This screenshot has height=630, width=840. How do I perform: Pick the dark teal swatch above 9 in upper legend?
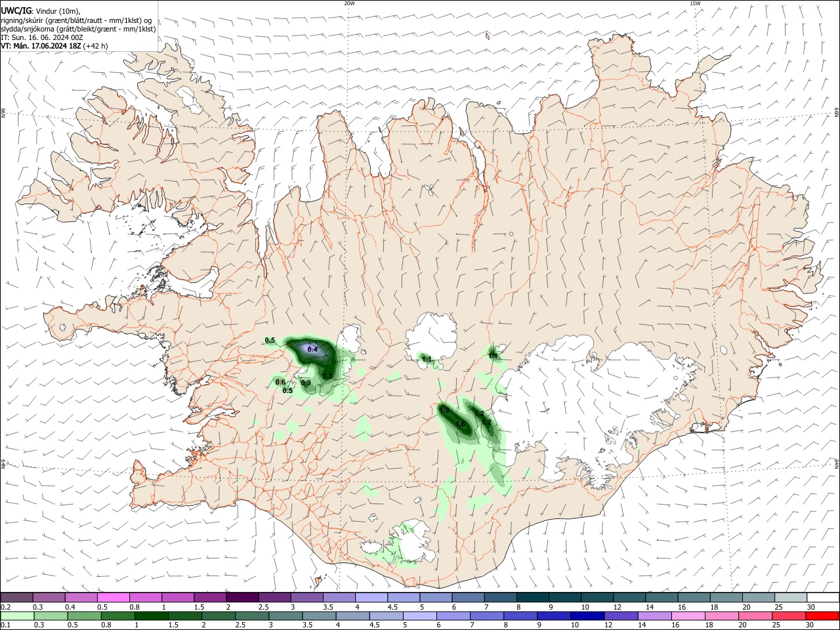pos(564,597)
